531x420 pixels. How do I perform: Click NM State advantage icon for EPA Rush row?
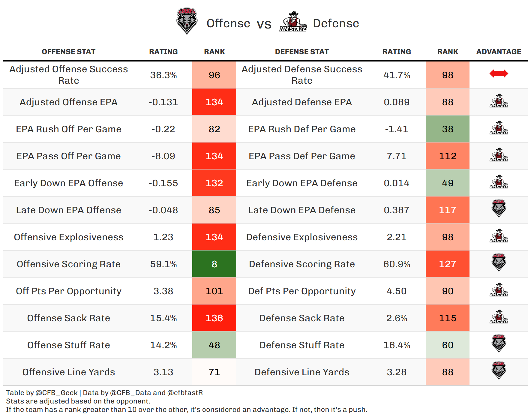[x=499, y=128]
